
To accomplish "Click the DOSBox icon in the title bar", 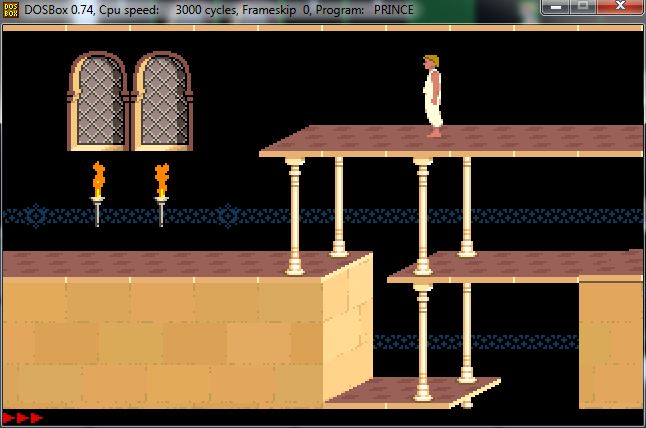I will 11,10.
